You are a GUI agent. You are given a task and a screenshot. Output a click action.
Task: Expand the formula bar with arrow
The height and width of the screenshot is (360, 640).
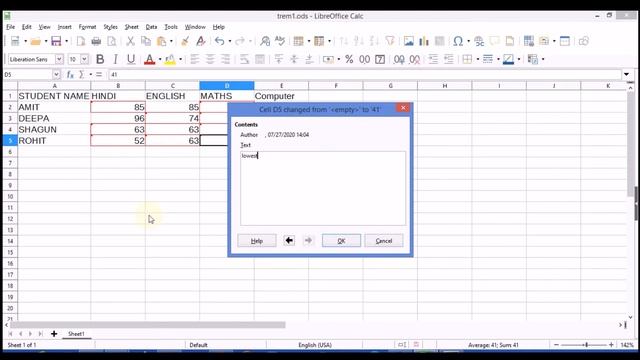pos(627,74)
